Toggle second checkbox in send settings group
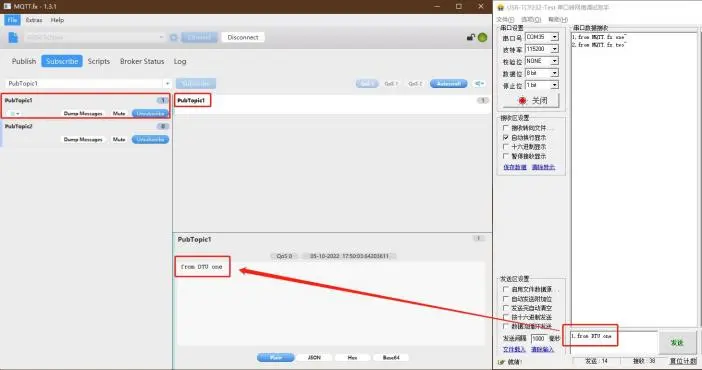The height and width of the screenshot is (370, 702). pos(506,299)
